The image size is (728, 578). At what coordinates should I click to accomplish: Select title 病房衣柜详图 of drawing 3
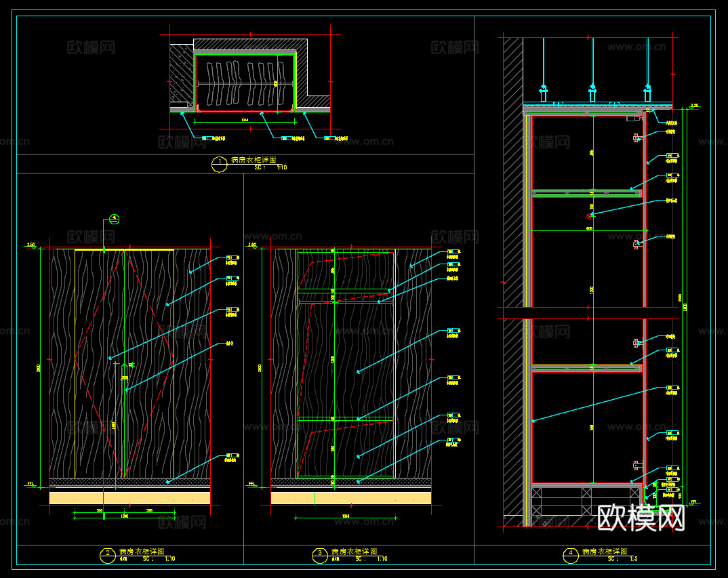click(x=354, y=552)
